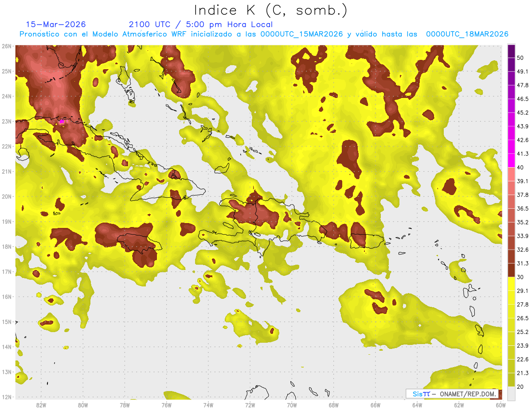Screen dimensions: 532x411
Task: Click the "18N" latitude label
Action: point(7,247)
